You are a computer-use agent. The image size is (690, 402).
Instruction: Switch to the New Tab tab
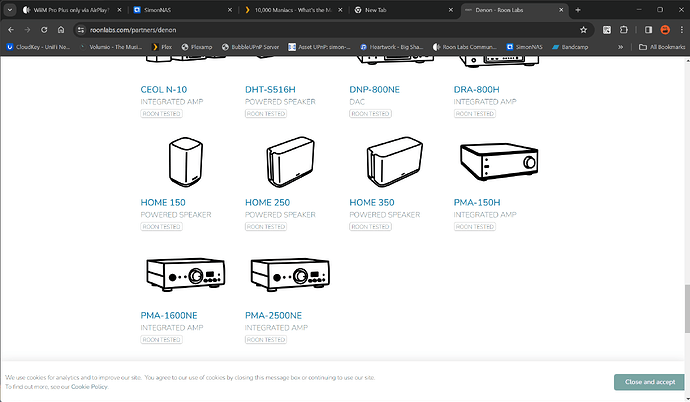pyautogui.click(x=403, y=10)
